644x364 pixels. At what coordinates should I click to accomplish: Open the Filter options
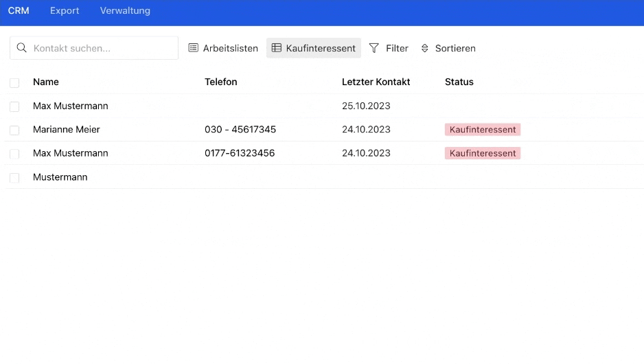pos(389,48)
